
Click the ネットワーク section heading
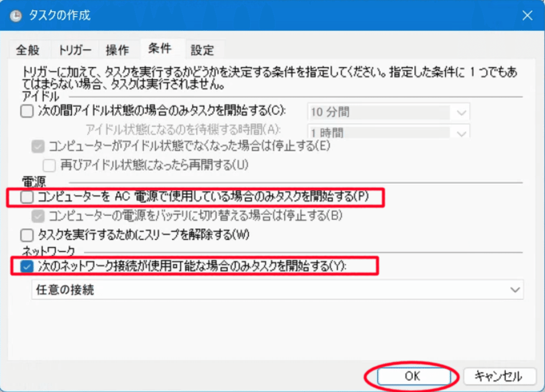click(x=48, y=250)
